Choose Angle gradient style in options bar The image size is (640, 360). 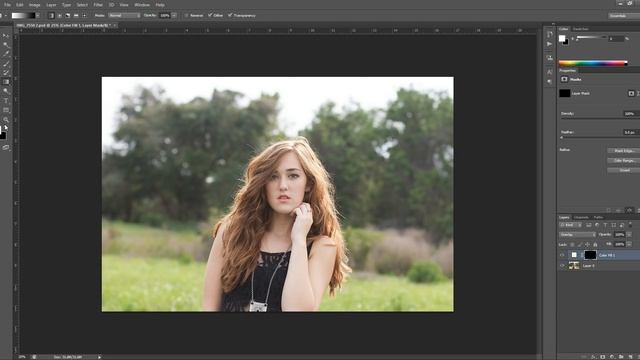point(68,16)
